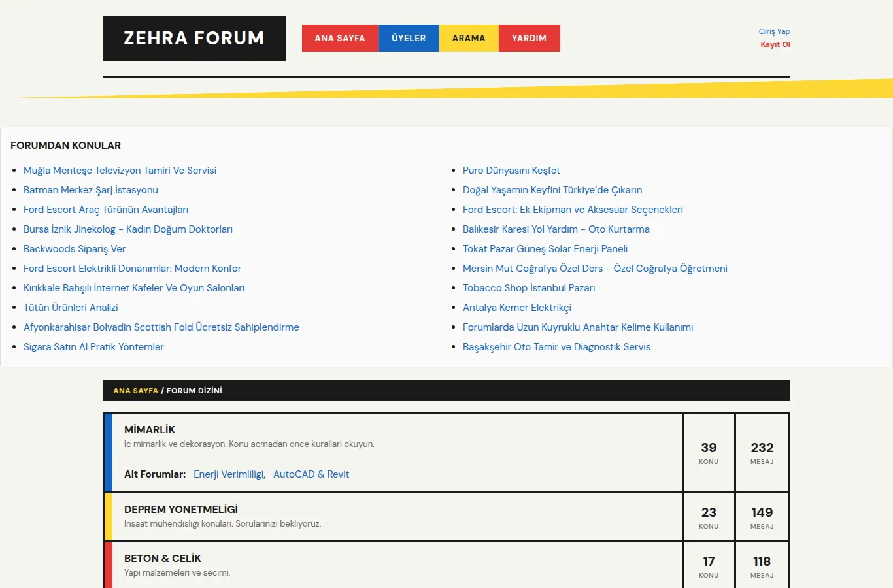Open the MİMARLİK forum

(x=150, y=429)
